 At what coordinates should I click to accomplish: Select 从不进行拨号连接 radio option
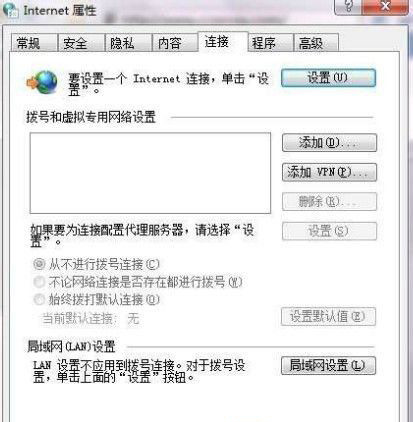tap(39, 264)
